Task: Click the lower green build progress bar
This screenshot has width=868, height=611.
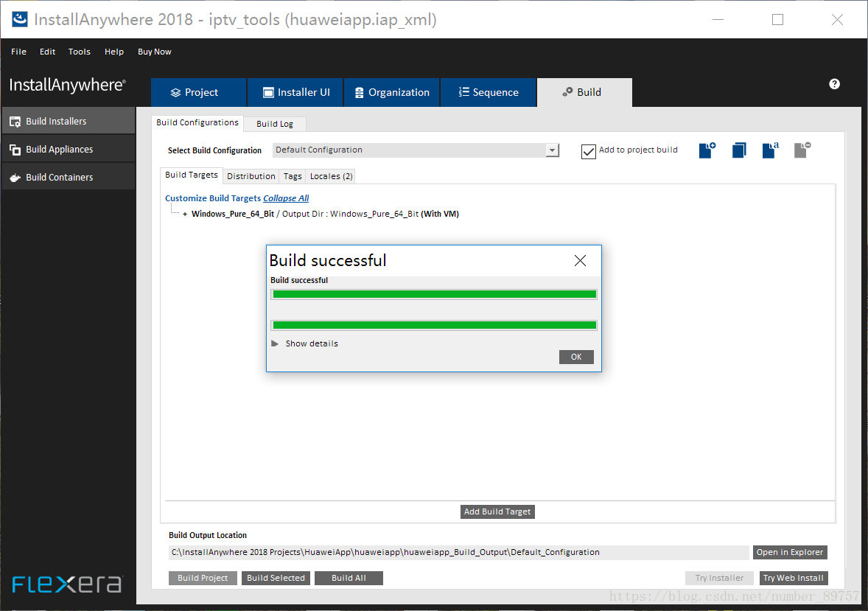Action: (x=434, y=325)
